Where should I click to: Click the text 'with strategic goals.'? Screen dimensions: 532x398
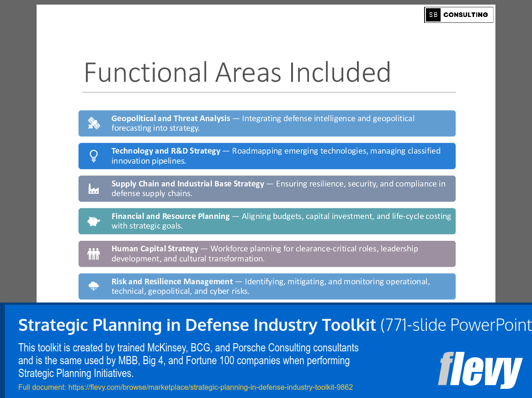[x=147, y=226]
